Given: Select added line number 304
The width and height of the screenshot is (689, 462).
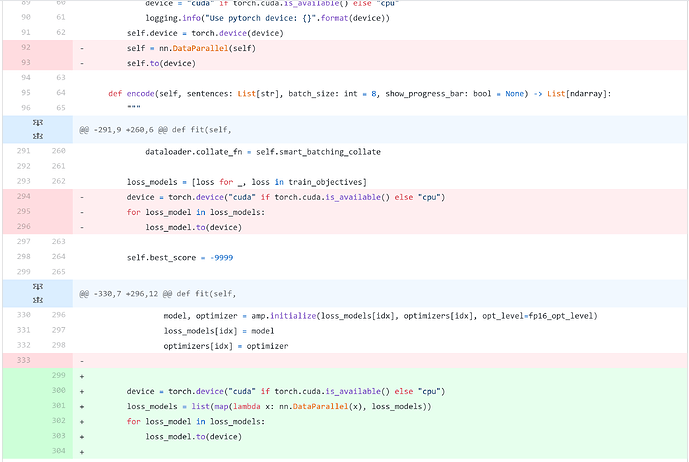Looking at the screenshot, I should [58, 452].
